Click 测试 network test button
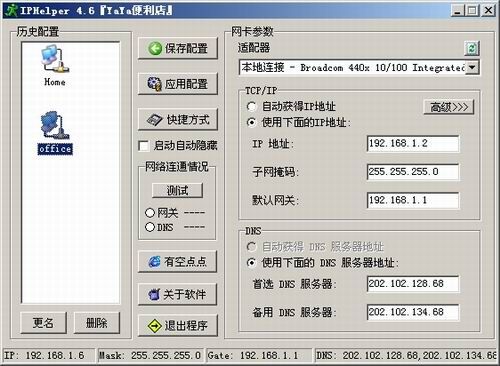 click(x=177, y=190)
